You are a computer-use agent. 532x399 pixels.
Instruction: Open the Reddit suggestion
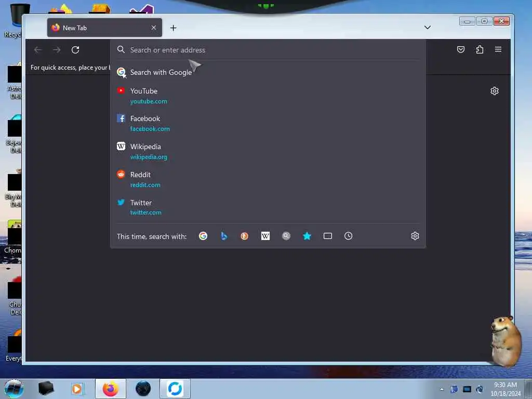tap(268, 179)
